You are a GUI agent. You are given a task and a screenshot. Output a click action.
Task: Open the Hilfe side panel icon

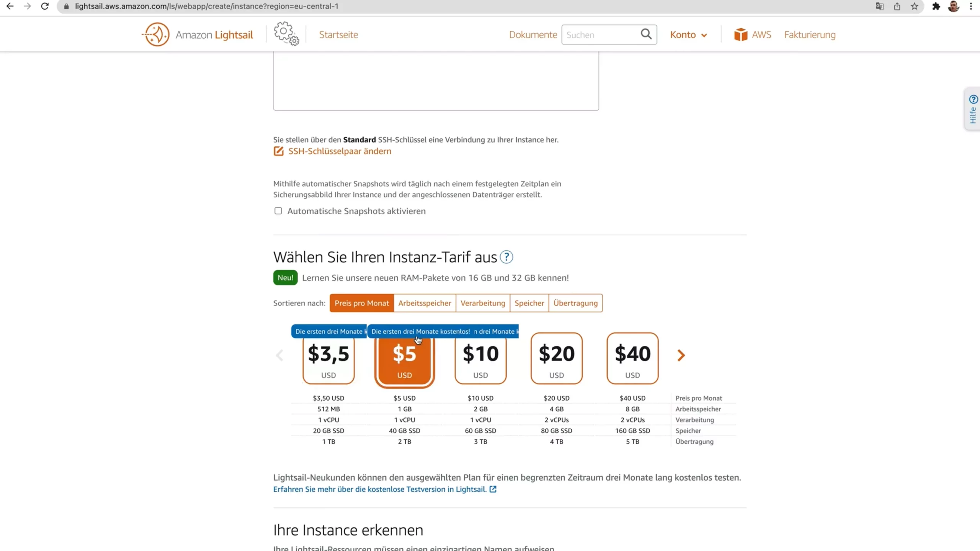pos(973,109)
